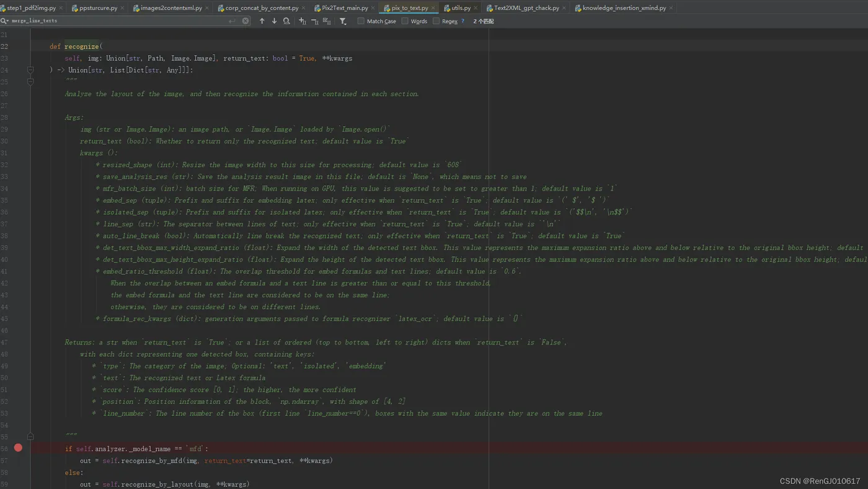Click Unselect Occurrence icon

[314, 21]
